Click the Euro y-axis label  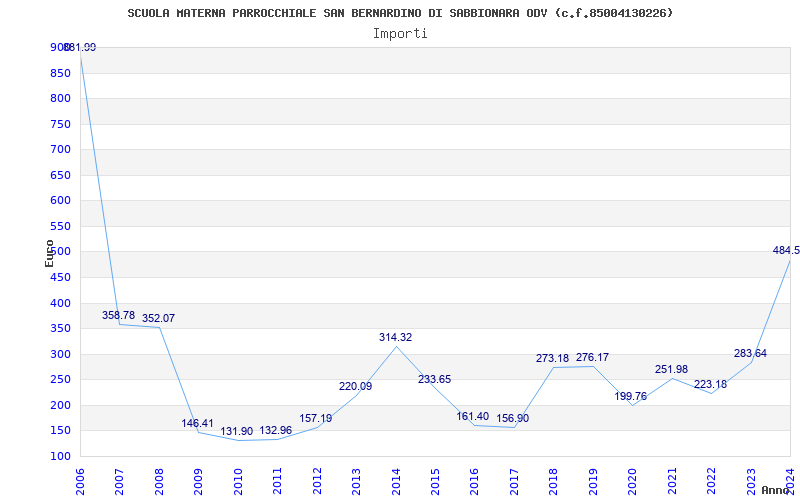click(49, 252)
